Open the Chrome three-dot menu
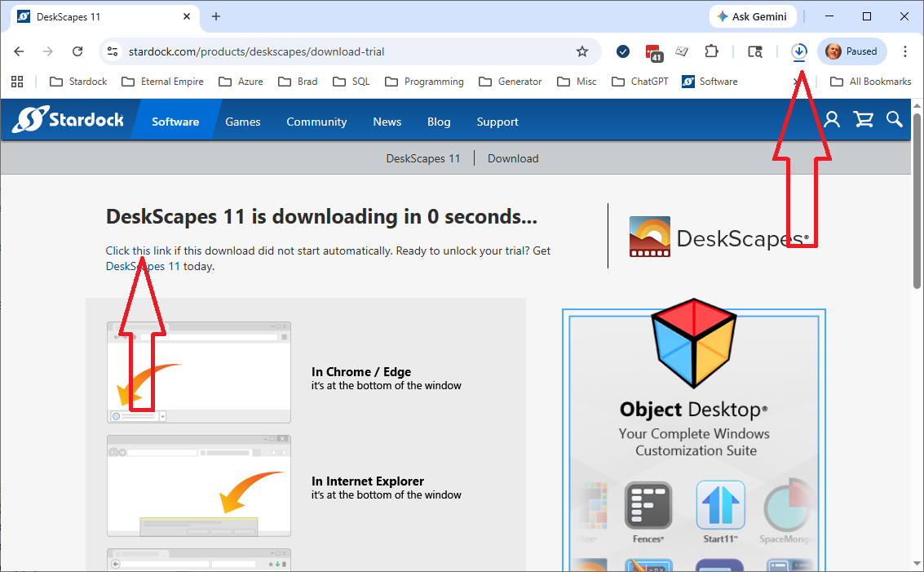Viewport: 924px width, 572px height. point(905,51)
